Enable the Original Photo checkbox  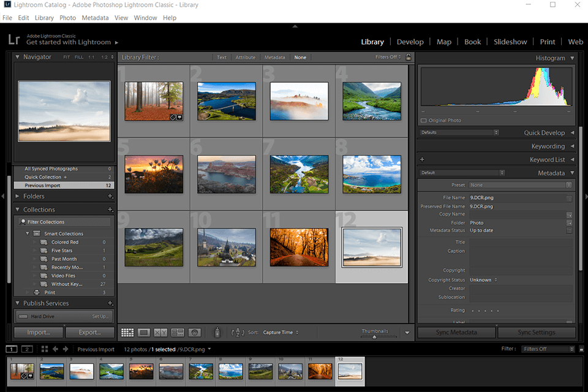point(424,121)
